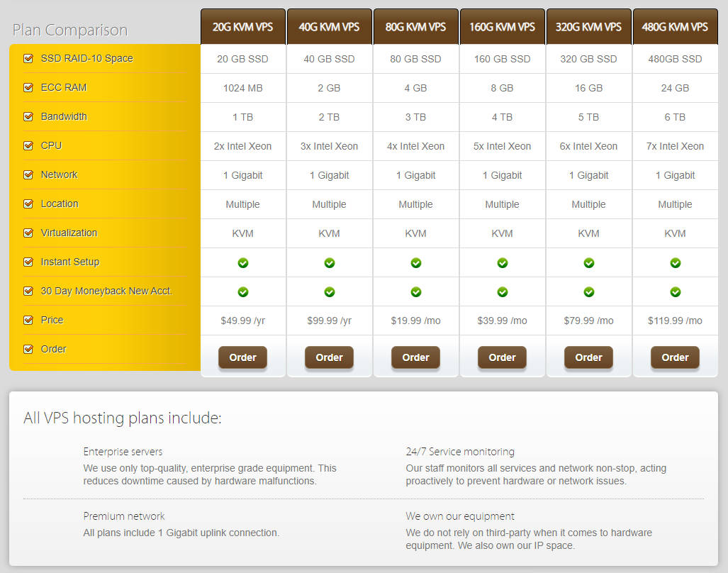Click Instant Setup checkmark in 320G KVM column
The height and width of the screenshot is (573, 728).
click(589, 263)
